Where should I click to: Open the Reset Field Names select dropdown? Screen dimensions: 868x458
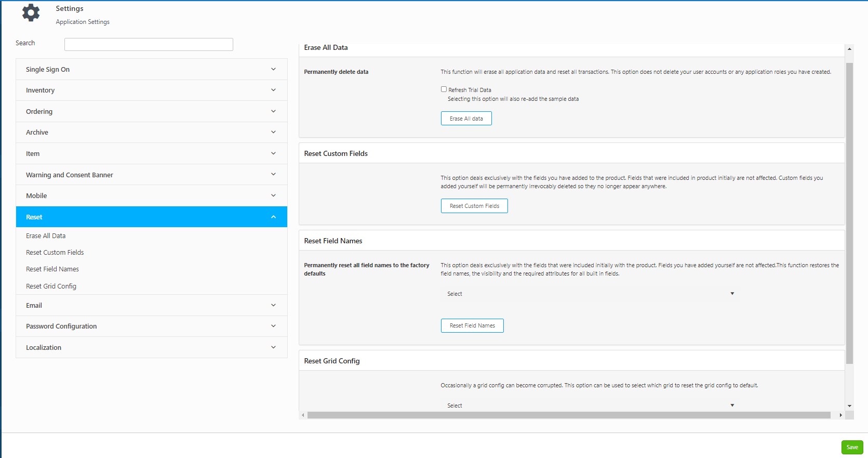(x=590, y=294)
